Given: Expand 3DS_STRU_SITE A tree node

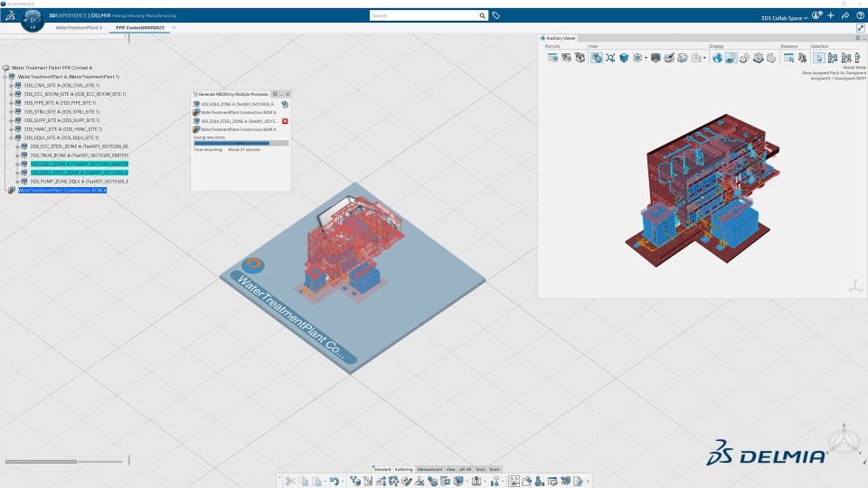Looking at the screenshot, I should coord(11,112).
